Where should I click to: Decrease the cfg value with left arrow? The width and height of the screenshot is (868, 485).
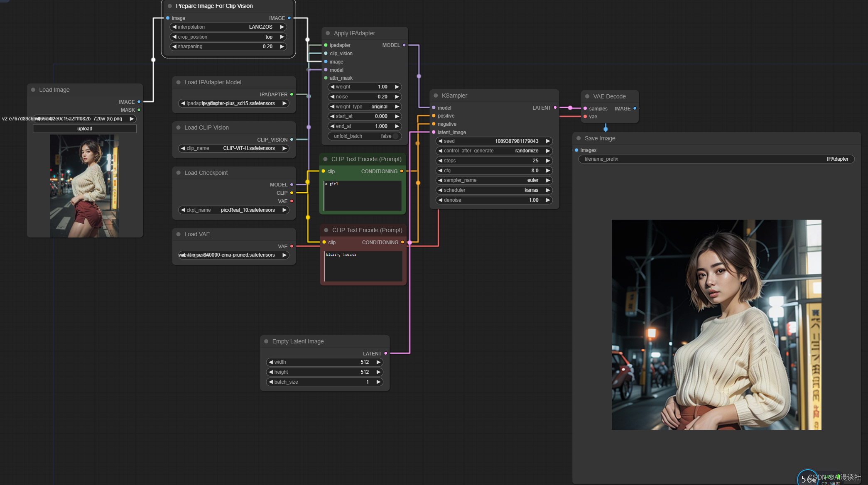pos(440,171)
